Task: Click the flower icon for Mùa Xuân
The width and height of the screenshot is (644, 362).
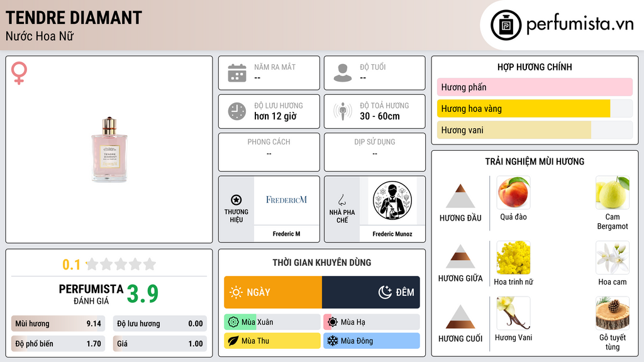Action: (233, 322)
